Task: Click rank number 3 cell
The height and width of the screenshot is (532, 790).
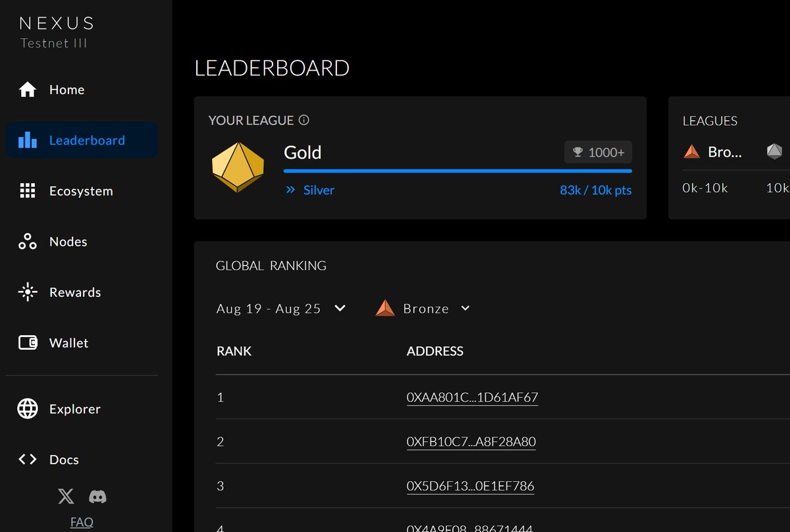Action: tap(221, 486)
